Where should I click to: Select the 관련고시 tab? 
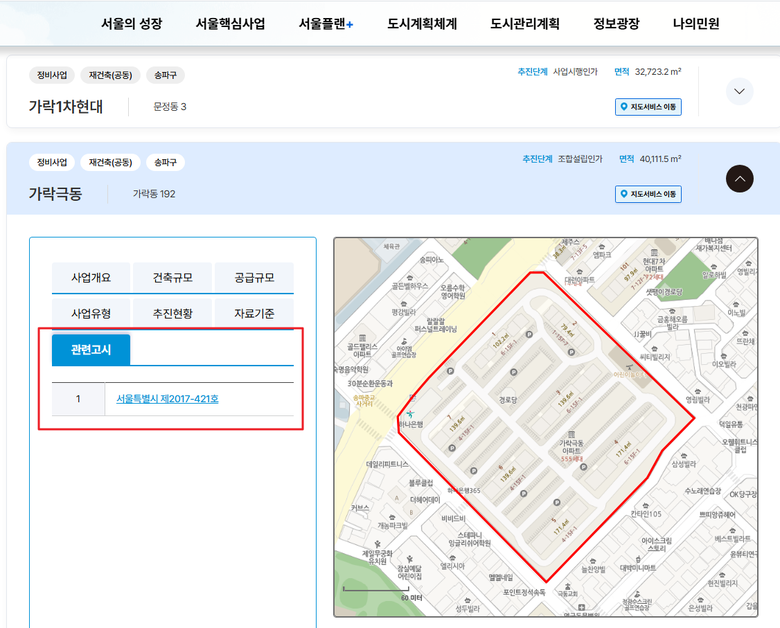coord(91,350)
